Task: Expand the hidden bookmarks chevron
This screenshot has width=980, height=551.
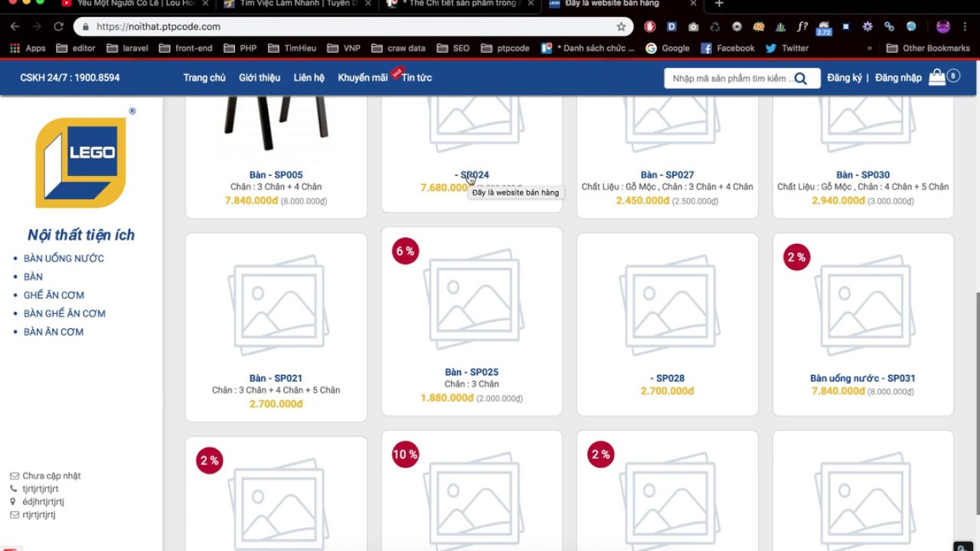Action: tap(870, 48)
